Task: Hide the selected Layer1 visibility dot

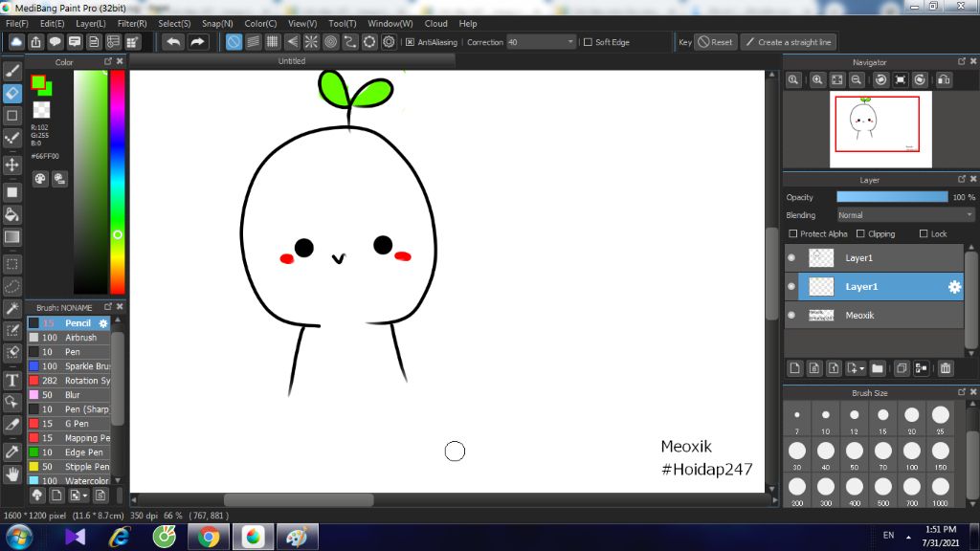Action: click(x=791, y=287)
